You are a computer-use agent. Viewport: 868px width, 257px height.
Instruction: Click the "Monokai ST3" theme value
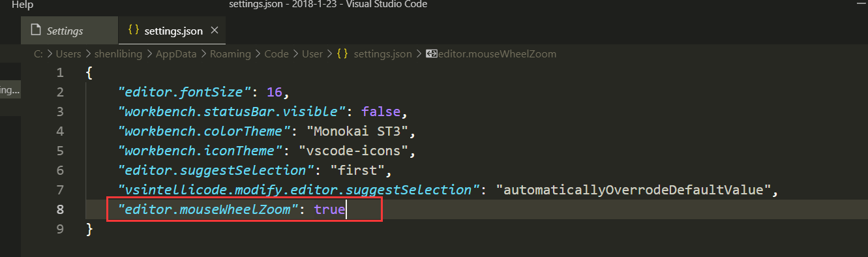pyautogui.click(x=361, y=131)
